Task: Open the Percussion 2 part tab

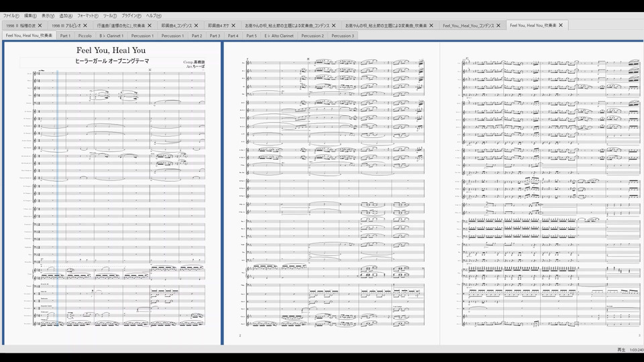Action: [313, 36]
